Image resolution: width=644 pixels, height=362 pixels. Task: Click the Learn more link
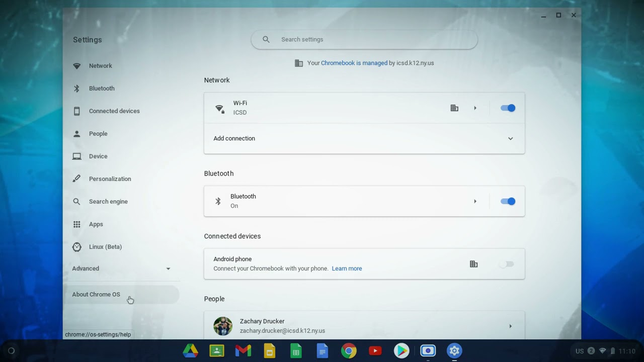[x=347, y=268]
